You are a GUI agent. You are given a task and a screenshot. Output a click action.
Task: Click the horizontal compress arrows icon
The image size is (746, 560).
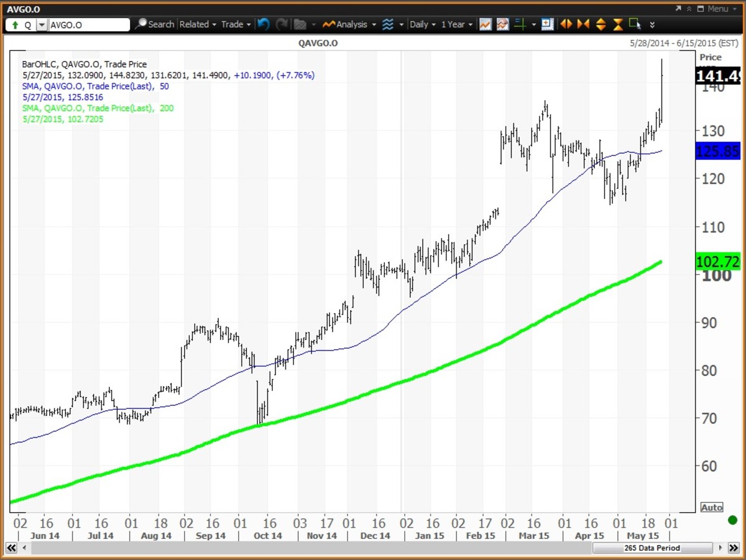click(x=583, y=24)
